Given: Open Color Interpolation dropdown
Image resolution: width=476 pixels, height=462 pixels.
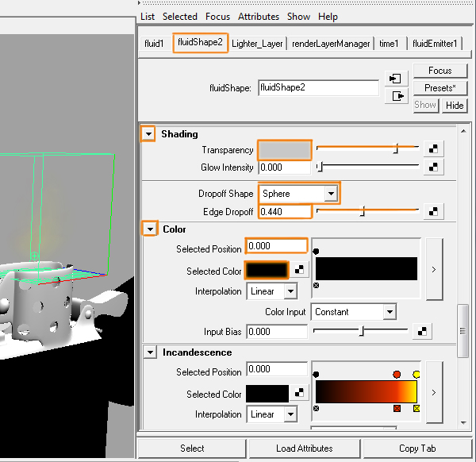Looking at the screenshot, I should pos(290,291).
